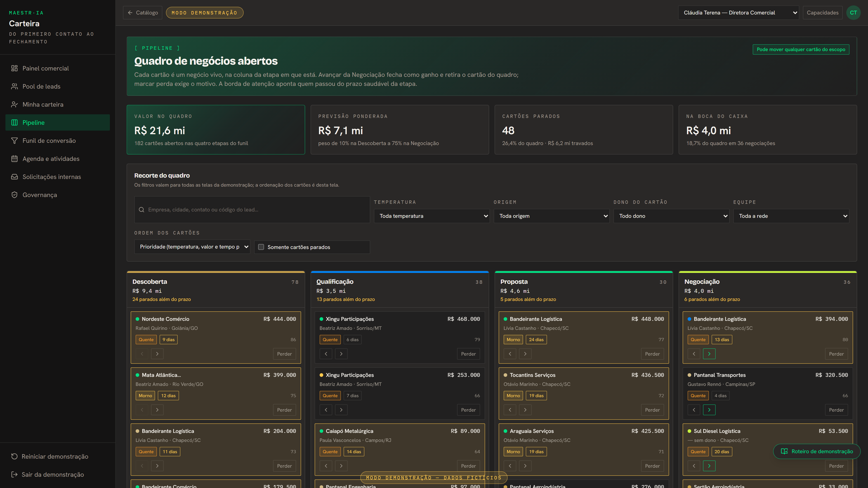Move Bandeirante Logística R$ 394.000 card back

694,354
